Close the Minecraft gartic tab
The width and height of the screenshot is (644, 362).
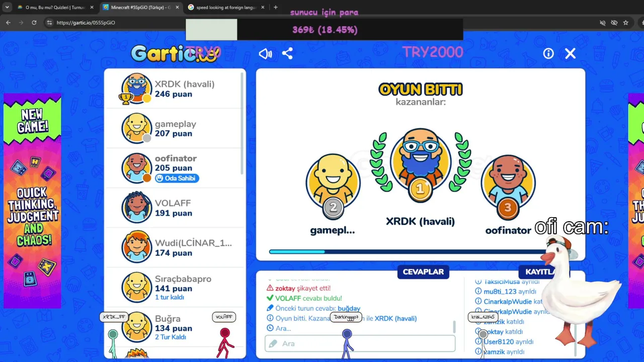(x=177, y=8)
